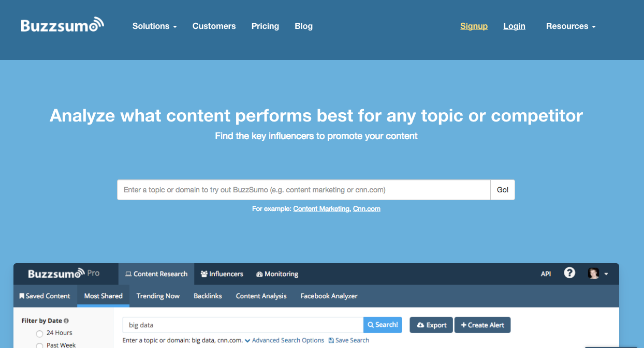Visit the Blog

(x=303, y=26)
